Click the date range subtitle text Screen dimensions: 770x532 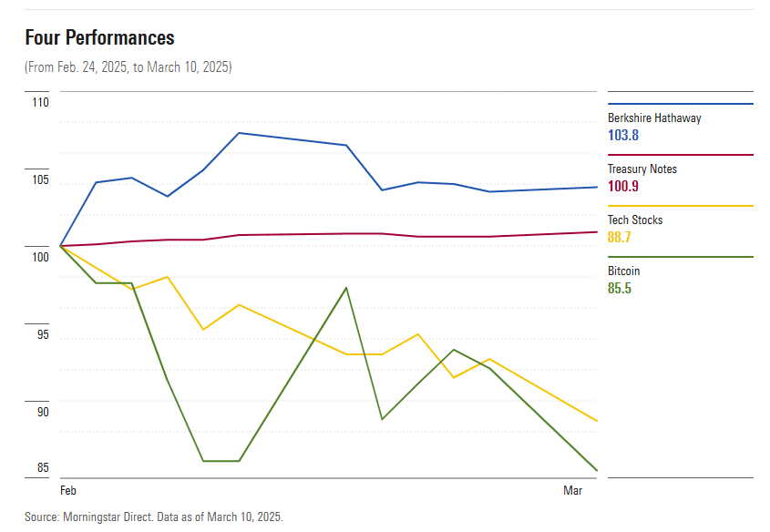[x=128, y=67]
